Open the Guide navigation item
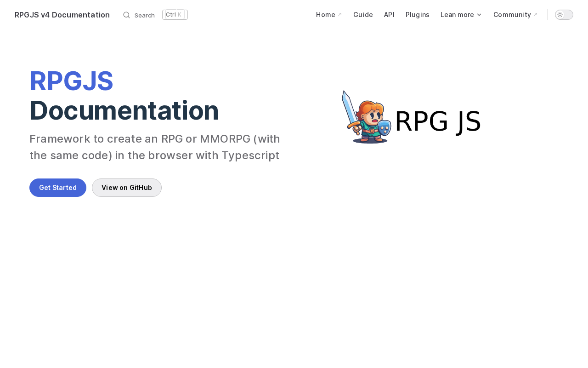The width and height of the screenshot is (588, 368). click(363, 15)
